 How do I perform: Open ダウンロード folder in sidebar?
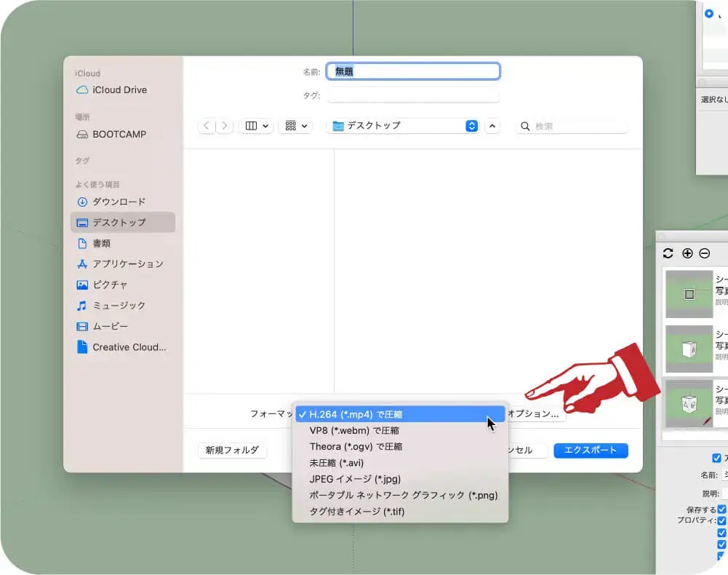coord(119,202)
